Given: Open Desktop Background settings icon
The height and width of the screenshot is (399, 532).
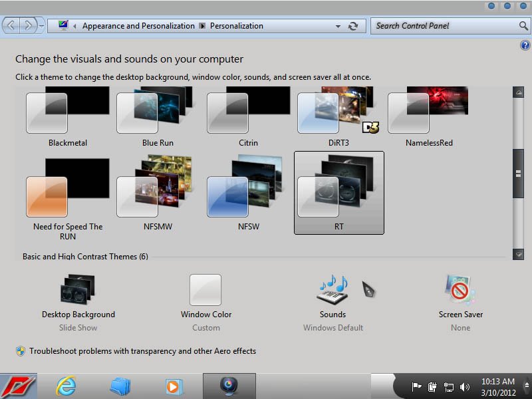Looking at the screenshot, I should click(x=77, y=289).
